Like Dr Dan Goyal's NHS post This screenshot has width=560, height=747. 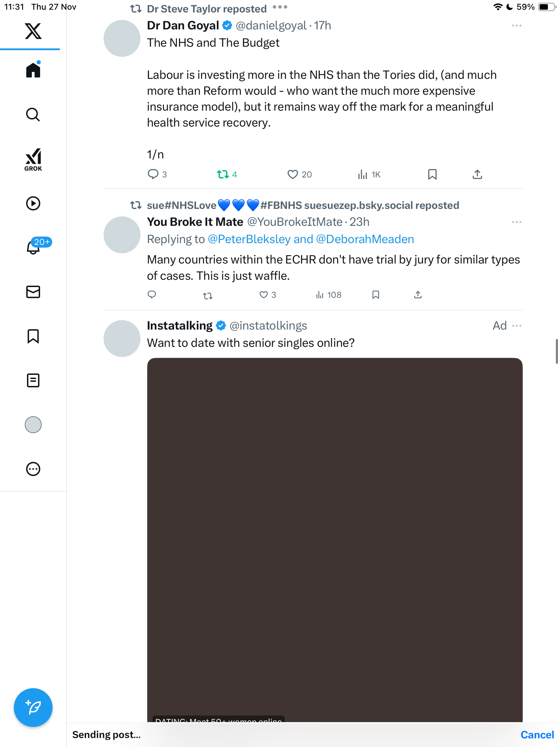tap(293, 174)
